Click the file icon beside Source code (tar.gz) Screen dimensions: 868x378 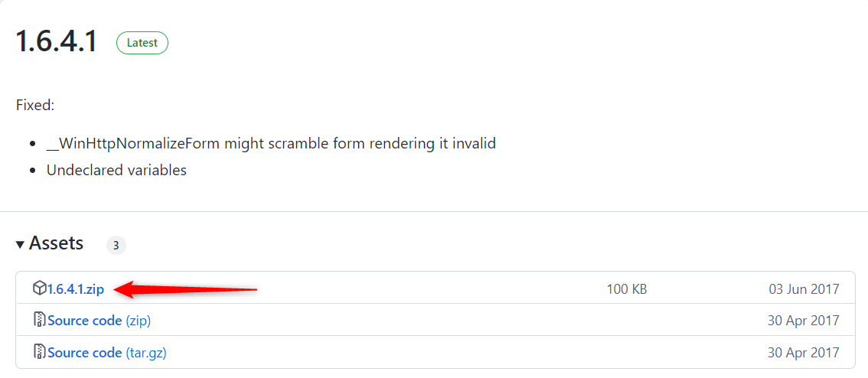click(x=39, y=352)
